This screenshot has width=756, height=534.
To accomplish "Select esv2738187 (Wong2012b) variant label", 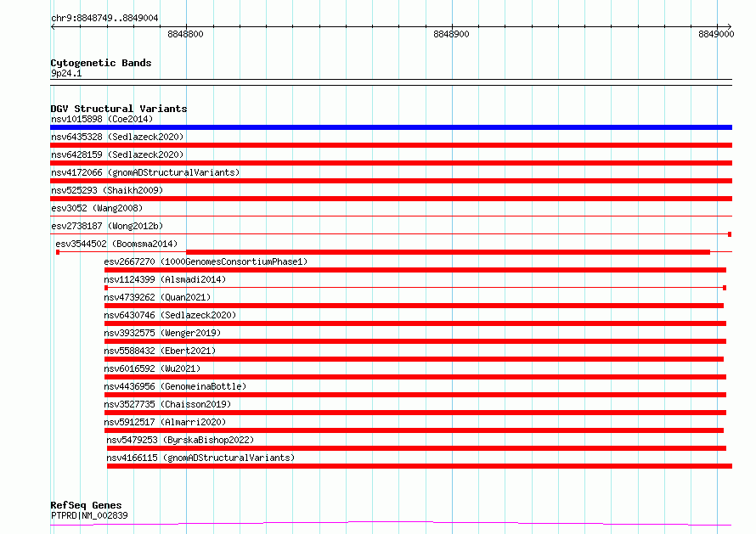I will (107, 226).
